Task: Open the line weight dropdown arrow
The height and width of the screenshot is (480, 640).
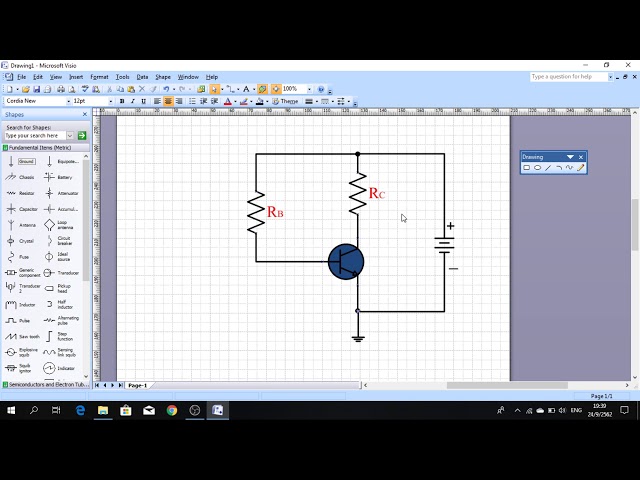Action: point(317,102)
